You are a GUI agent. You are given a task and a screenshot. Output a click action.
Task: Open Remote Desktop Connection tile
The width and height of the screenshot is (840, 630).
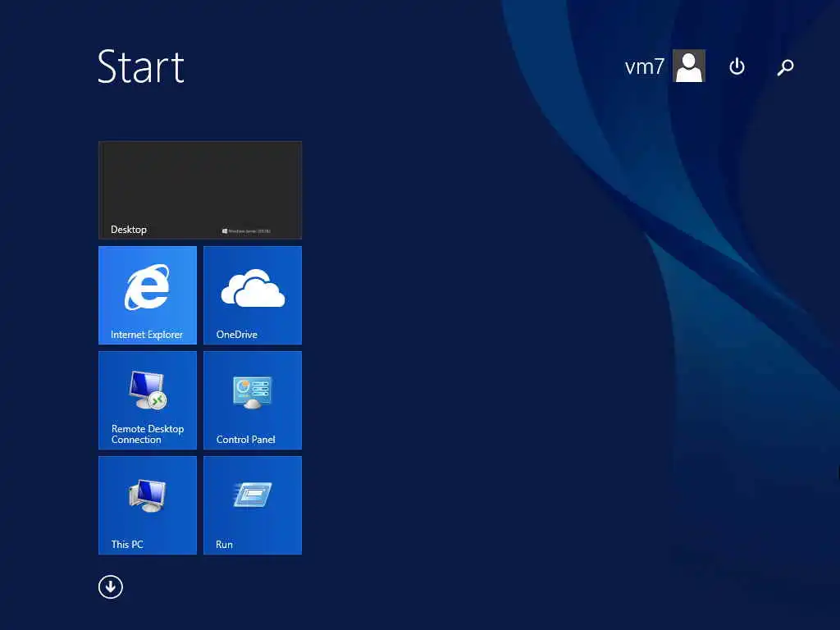pos(148,400)
